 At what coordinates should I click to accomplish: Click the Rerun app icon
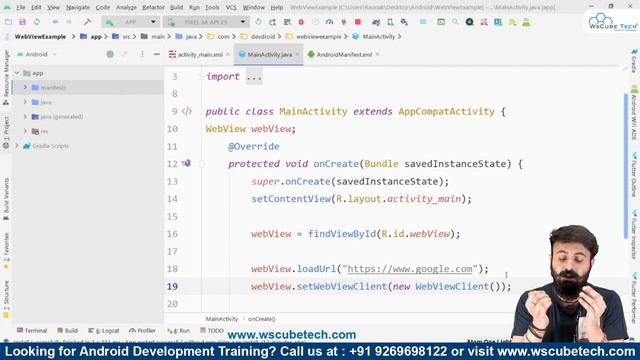pyautogui.click(x=258, y=22)
